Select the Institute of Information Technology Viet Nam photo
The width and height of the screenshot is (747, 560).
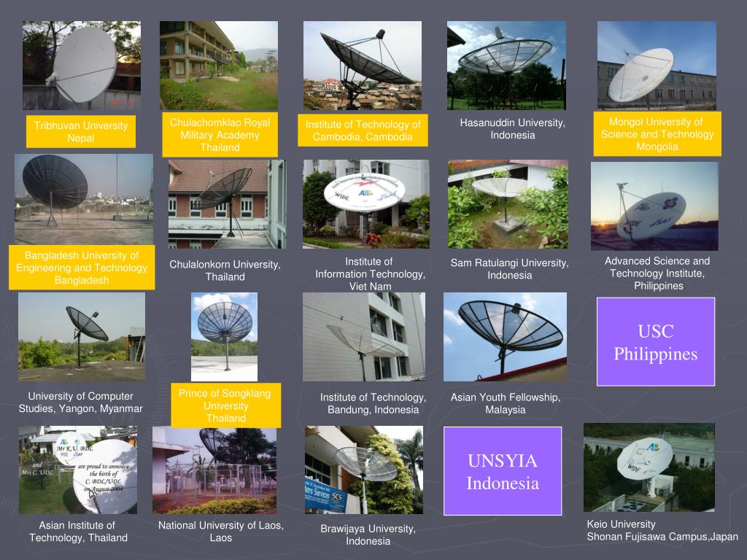366,204
